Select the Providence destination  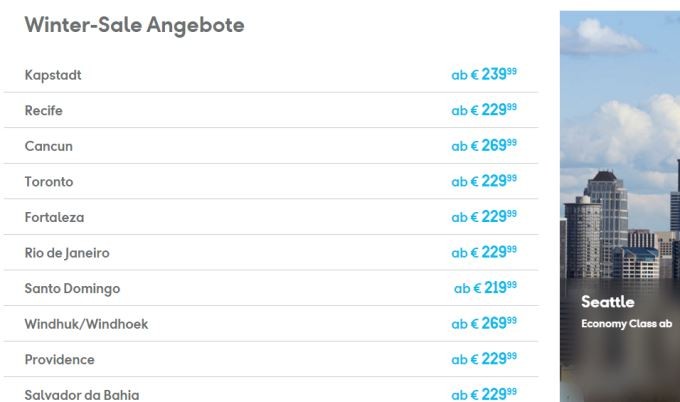tap(271, 359)
